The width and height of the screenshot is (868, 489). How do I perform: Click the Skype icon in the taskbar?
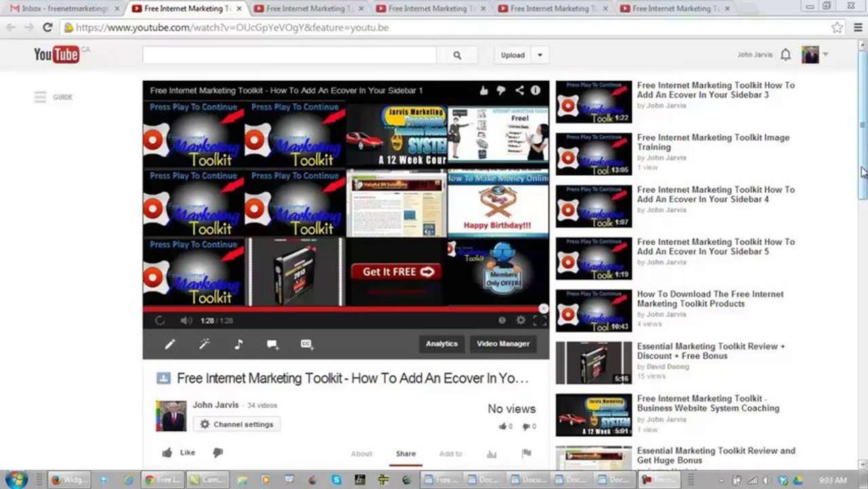[x=336, y=479]
